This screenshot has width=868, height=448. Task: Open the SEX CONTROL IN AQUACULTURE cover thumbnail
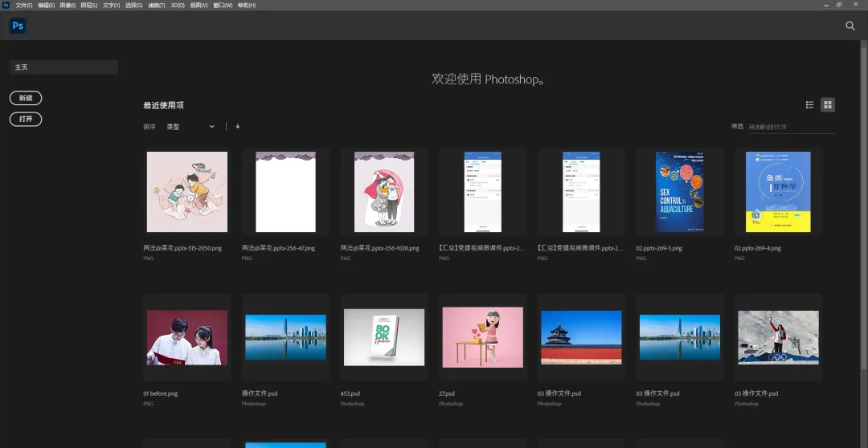point(680,192)
